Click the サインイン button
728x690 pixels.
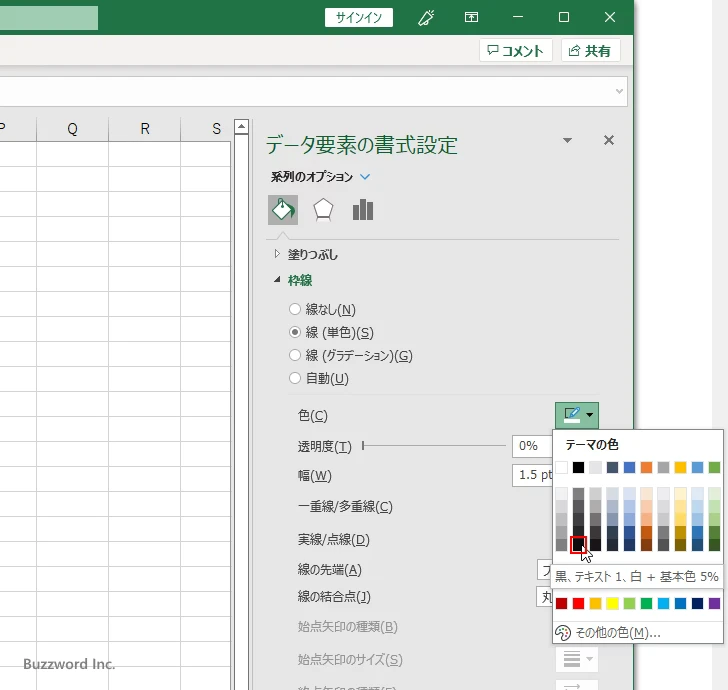[x=359, y=17]
